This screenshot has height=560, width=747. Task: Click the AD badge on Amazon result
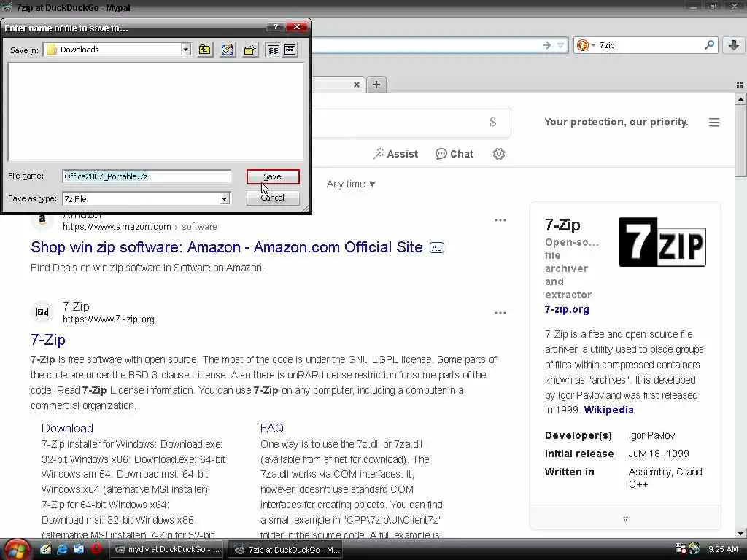coord(437,248)
